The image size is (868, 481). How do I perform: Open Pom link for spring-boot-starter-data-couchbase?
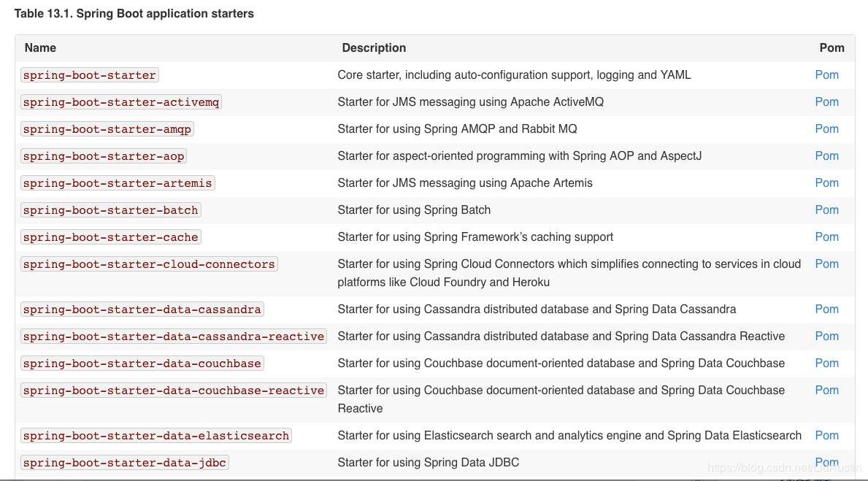point(826,363)
